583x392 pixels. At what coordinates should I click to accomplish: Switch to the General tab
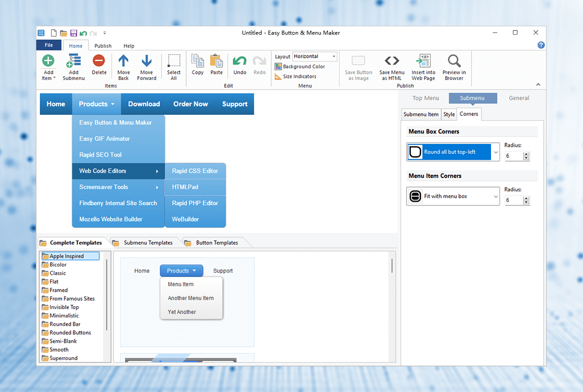point(519,98)
